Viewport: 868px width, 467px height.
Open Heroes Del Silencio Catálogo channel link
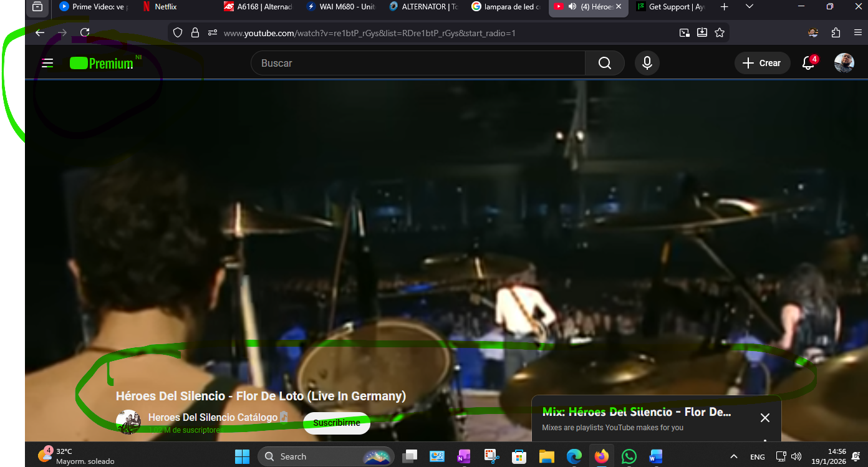click(213, 417)
